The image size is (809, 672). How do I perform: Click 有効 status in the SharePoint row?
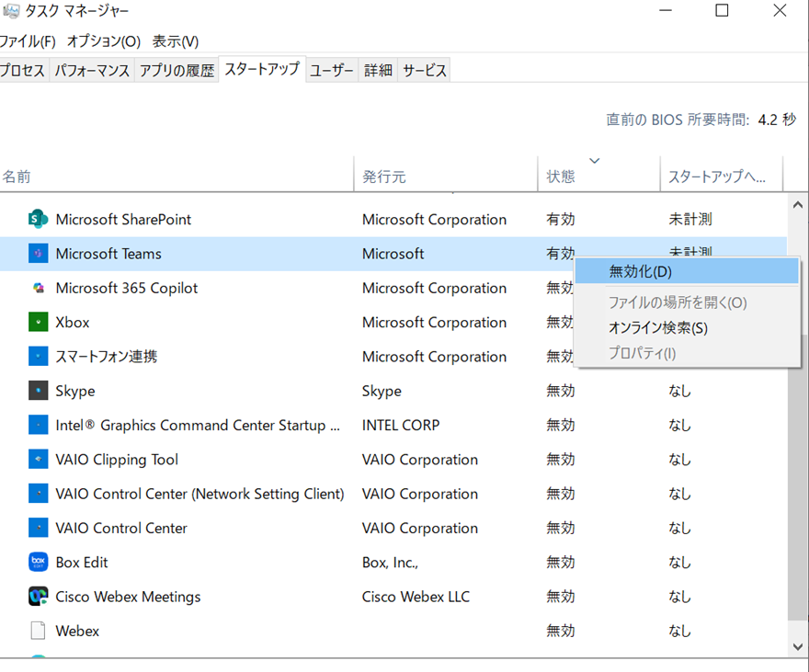pyautogui.click(x=560, y=219)
